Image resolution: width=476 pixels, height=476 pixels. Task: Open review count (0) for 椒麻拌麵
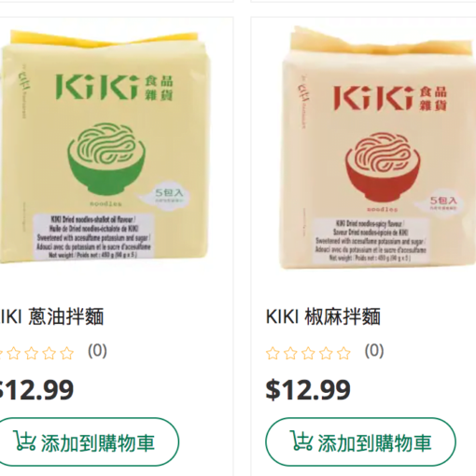[374, 351]
